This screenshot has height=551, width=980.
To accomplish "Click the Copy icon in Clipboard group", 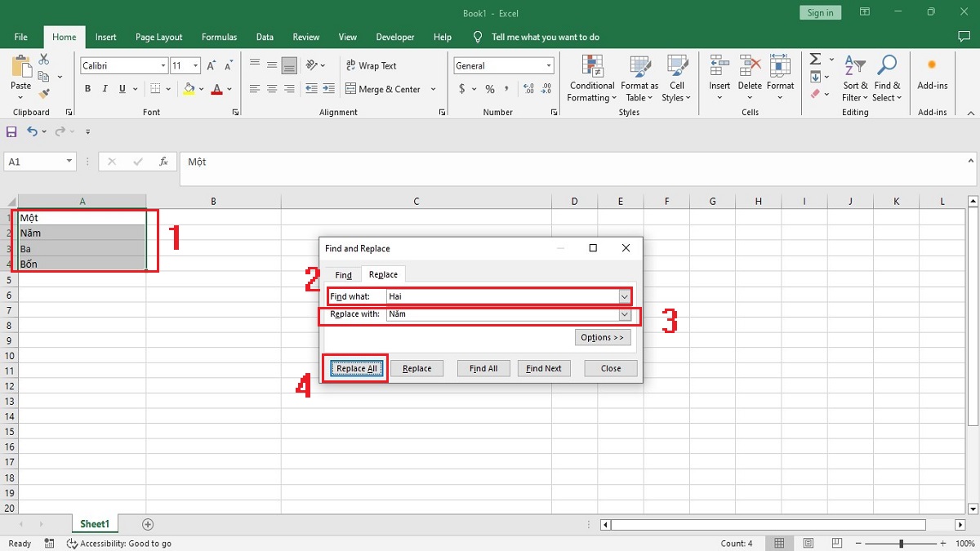I will coord(44,76).
